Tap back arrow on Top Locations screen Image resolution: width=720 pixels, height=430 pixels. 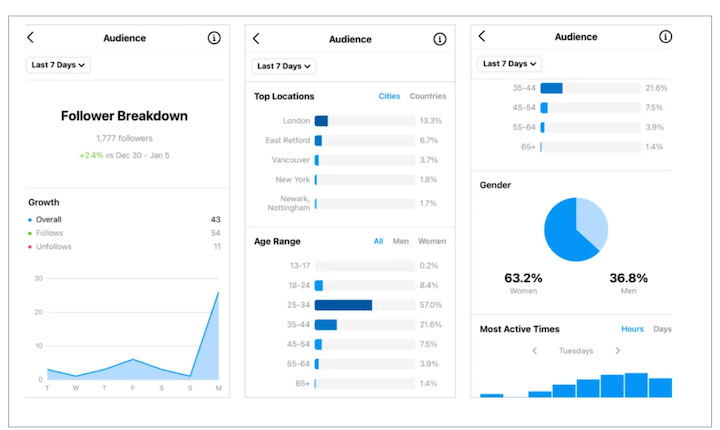[256, 39]
